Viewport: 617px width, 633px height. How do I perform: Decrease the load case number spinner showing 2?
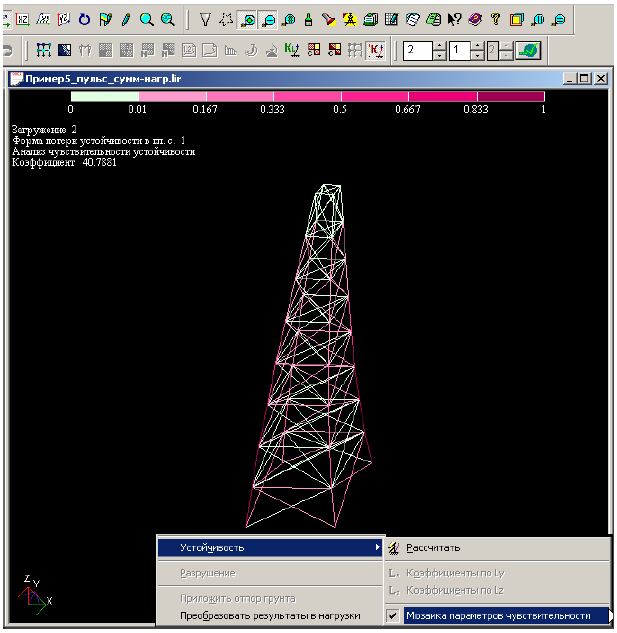pyautogui.click(x=440, y=56)
